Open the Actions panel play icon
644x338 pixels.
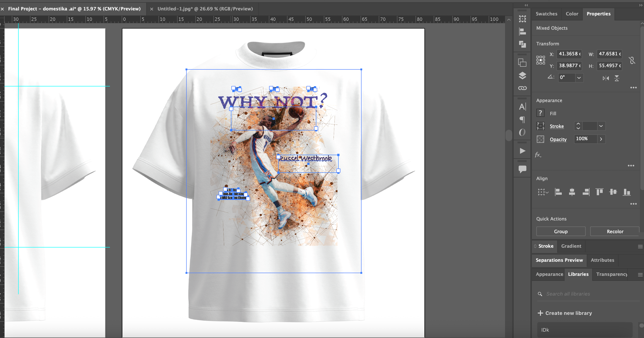[522, 151]
